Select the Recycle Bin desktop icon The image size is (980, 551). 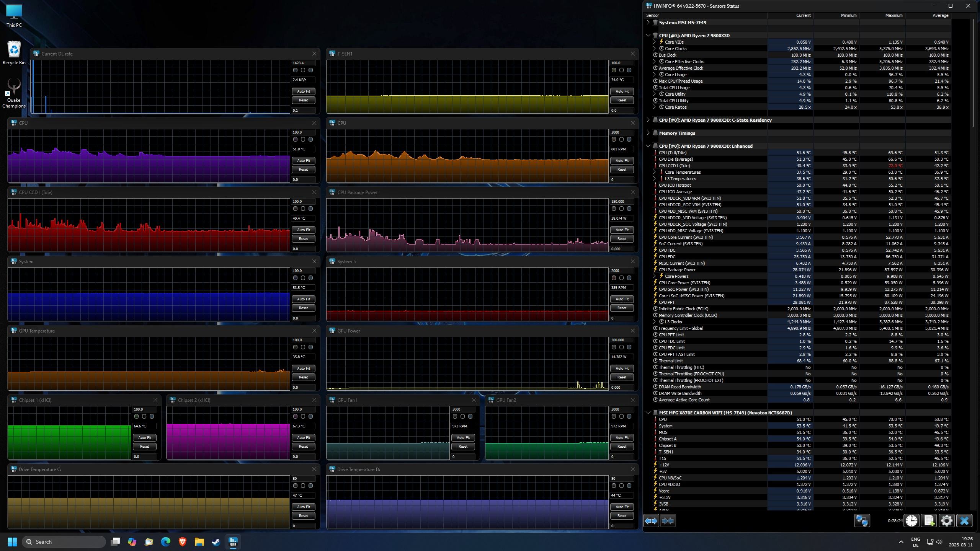tap(14, 53)
